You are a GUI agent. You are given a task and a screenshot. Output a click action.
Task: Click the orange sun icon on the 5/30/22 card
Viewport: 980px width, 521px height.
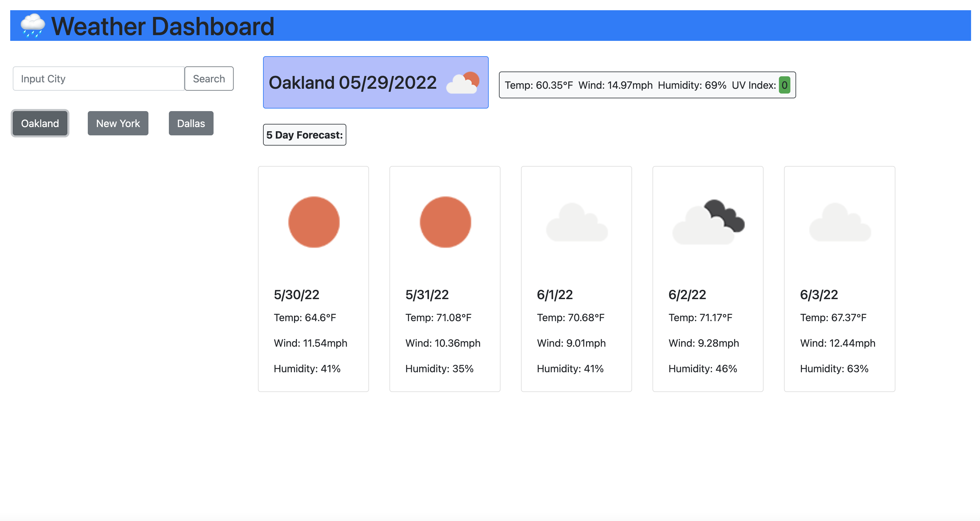tap(313, 222)
